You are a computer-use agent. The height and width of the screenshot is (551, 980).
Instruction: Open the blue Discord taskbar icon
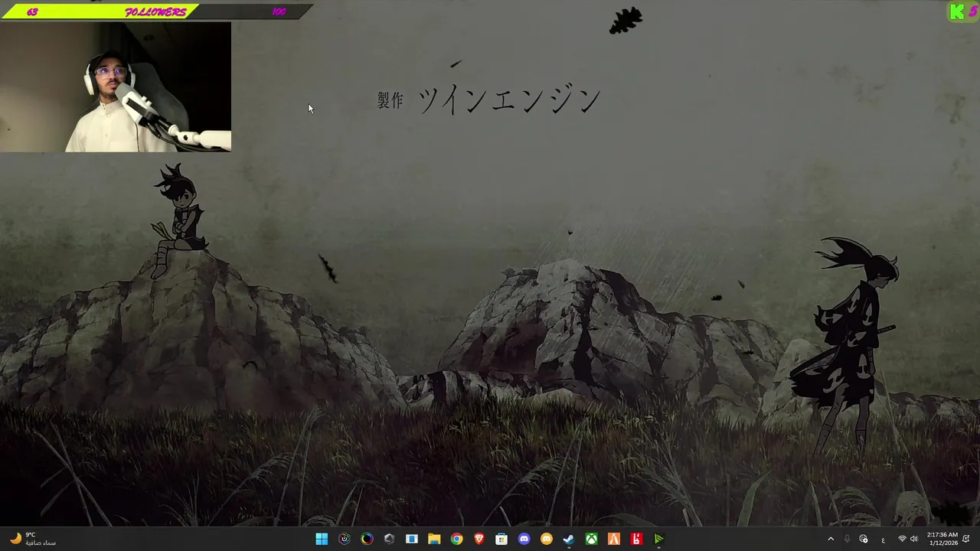pyautogui.click(x=524, y=539)
